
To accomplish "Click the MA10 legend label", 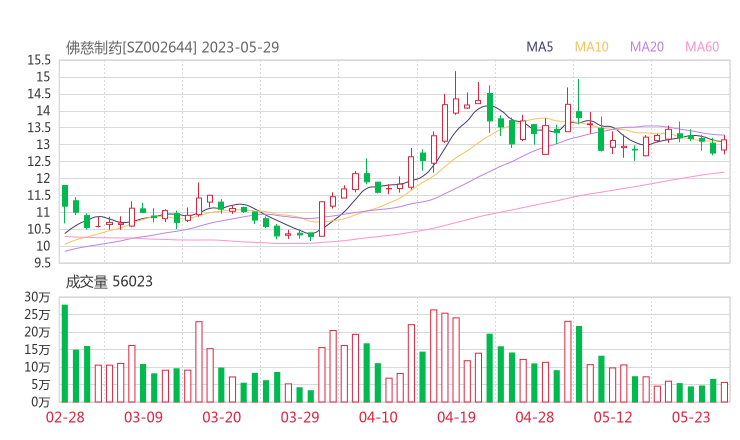I will point(591,47).
